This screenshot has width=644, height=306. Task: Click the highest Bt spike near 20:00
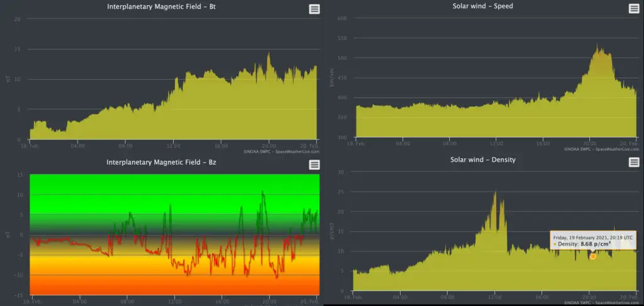tap(269, 54)
